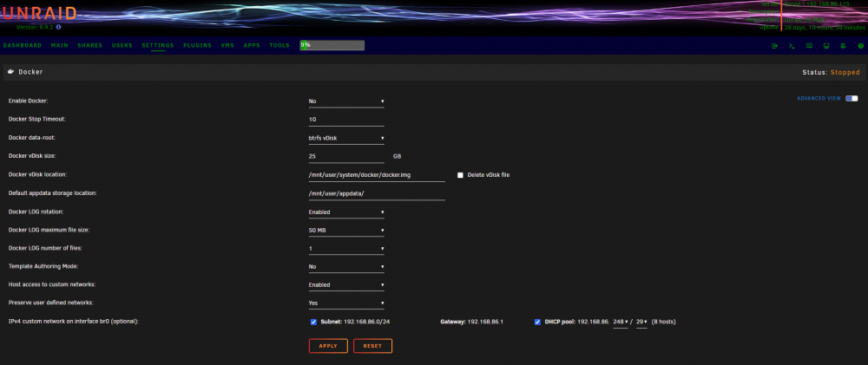
Task: Click the IPv4 custom network on br0 label
Action: (x=73, y=322)
